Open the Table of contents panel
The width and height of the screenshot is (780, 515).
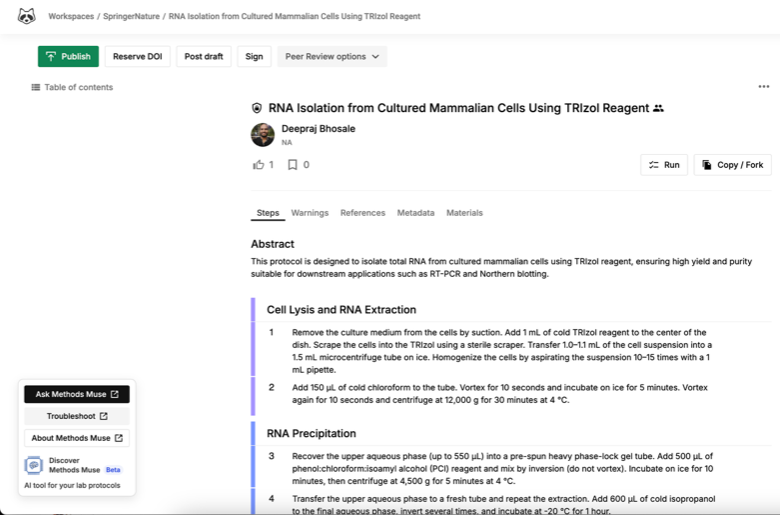72,87
